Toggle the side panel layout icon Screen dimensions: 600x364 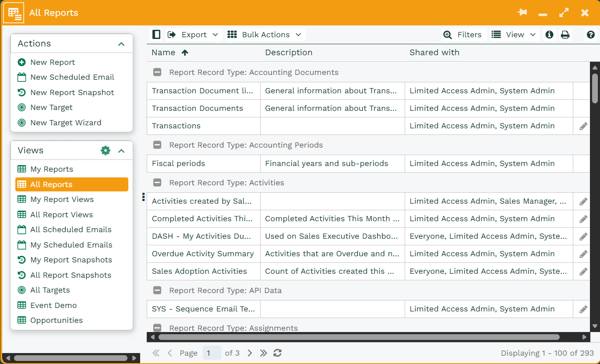(156, 35)
